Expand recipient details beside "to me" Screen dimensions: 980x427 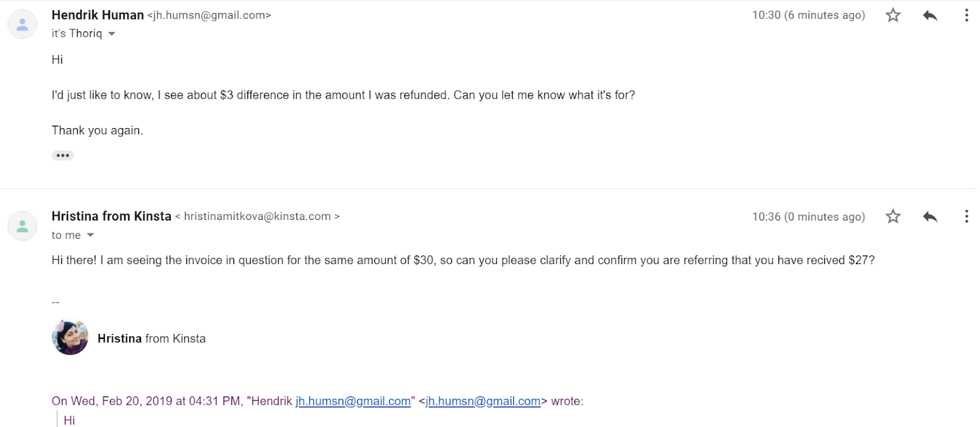coord(91,235)
